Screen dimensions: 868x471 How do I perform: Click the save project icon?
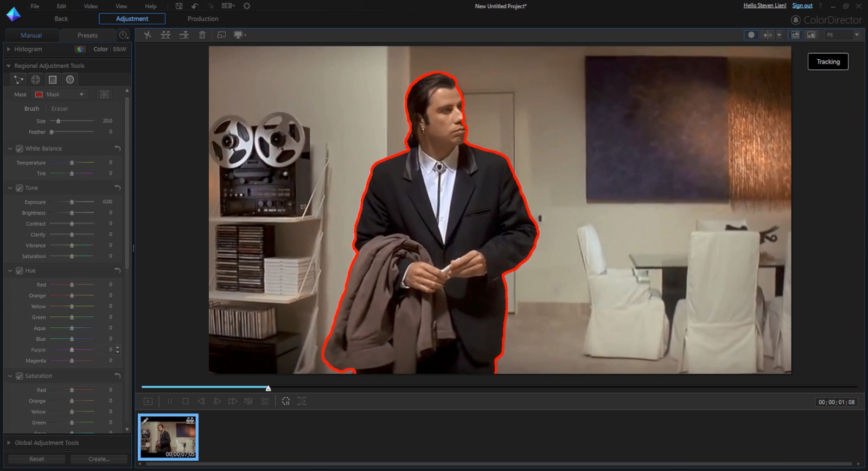point(179,6)
